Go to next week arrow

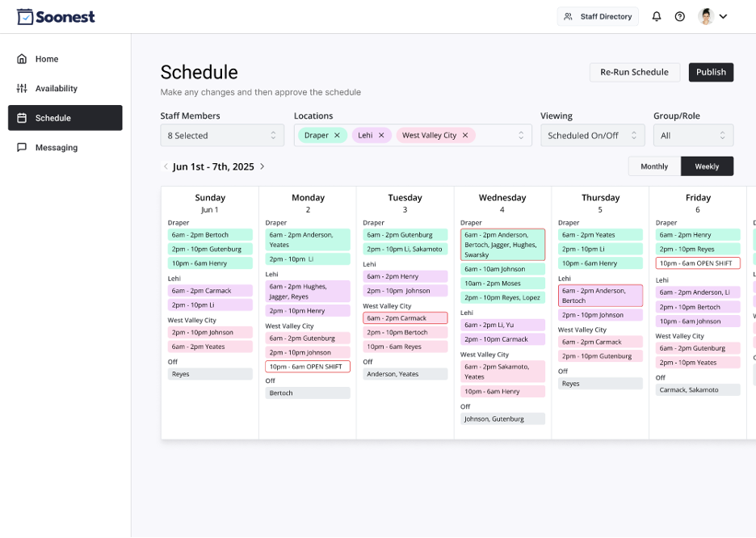pos(262,166)
